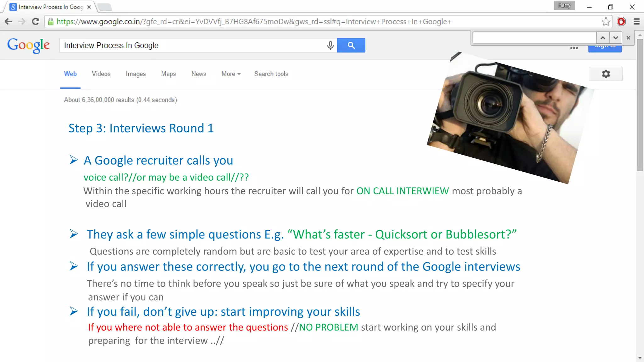644x362 pixels.
Task: Click the 'ON CALL INTERWIEW' green text
Action: coord(402,191)
